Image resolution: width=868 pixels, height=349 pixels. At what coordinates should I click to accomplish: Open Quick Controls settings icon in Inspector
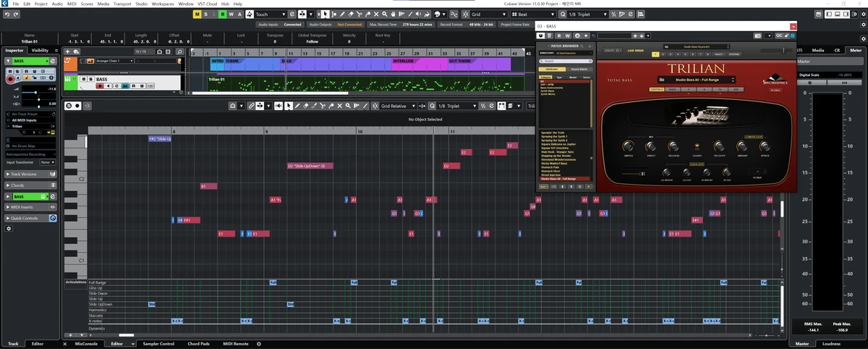tap(53, 217)
